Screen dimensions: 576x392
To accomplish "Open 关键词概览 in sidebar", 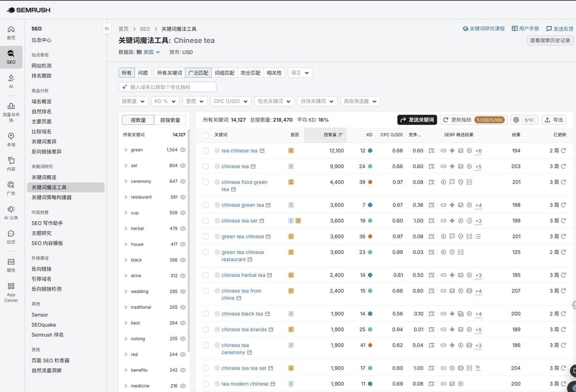I will pyautogui.click(x=44, y=177).
